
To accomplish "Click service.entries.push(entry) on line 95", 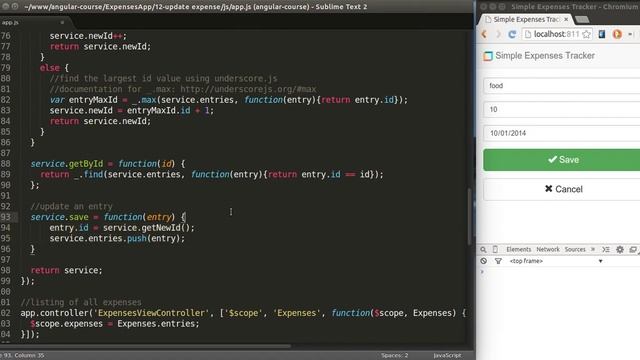I will coord(117,238).
